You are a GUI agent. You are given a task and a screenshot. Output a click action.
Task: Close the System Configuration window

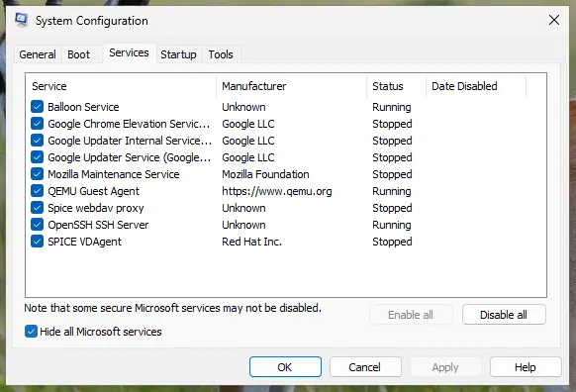pos(554,20)
